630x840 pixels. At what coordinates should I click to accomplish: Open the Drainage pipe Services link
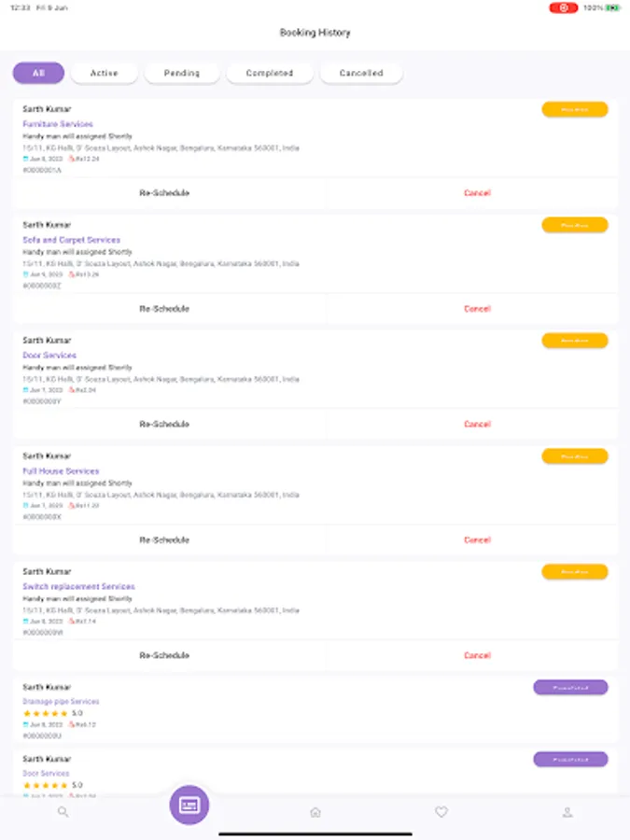61,702
